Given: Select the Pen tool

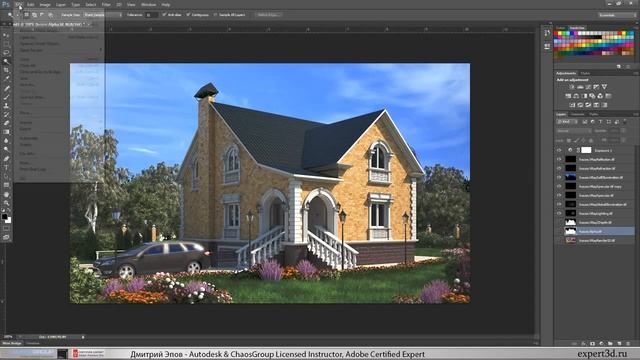Looking at the screenshot, I should tap(6, 159).
